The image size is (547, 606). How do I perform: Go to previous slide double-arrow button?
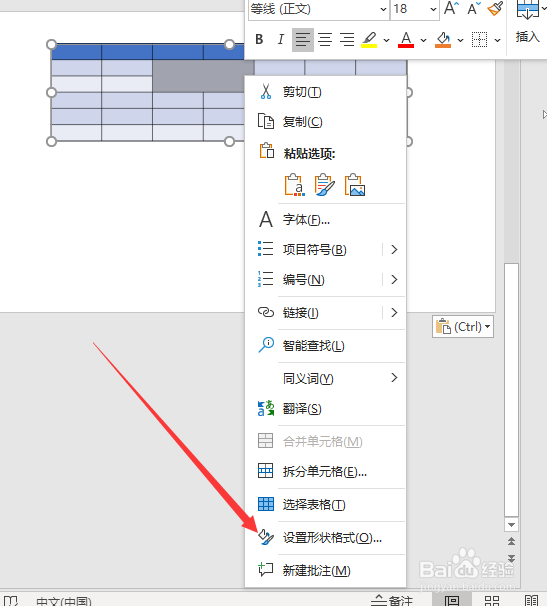[x=511, y=541]
